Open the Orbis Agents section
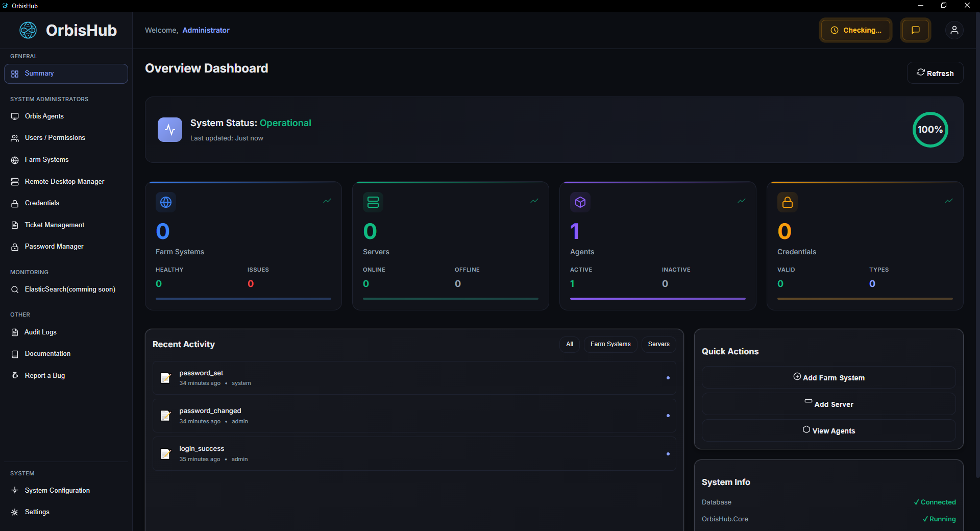980x531 pixels. [x=43, y=116]
